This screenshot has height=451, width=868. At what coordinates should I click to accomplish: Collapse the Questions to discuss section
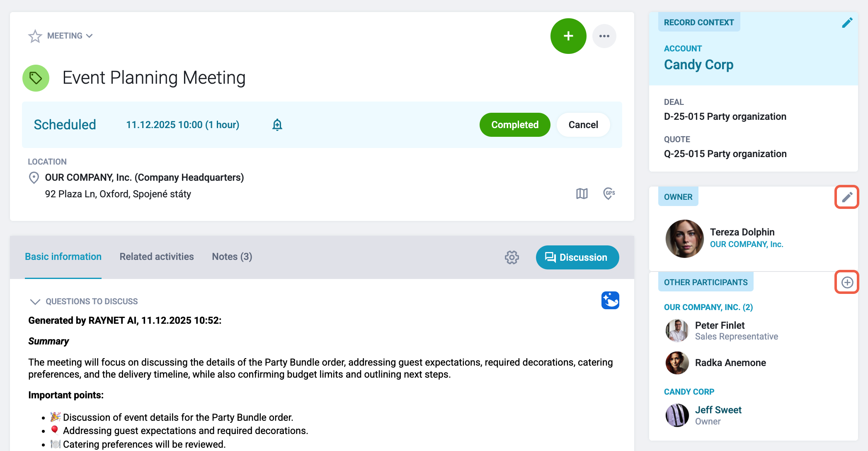35,302
